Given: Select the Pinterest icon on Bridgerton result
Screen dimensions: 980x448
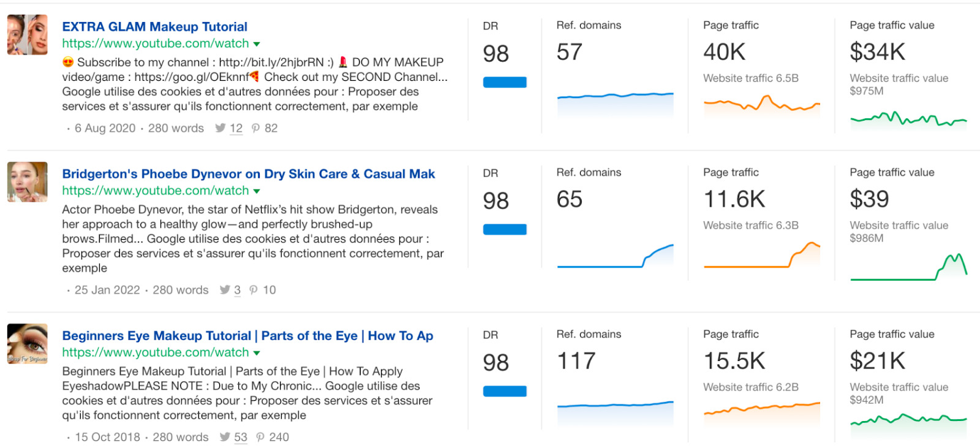Looking at the screenshot, I should click(x=254, y=290).
